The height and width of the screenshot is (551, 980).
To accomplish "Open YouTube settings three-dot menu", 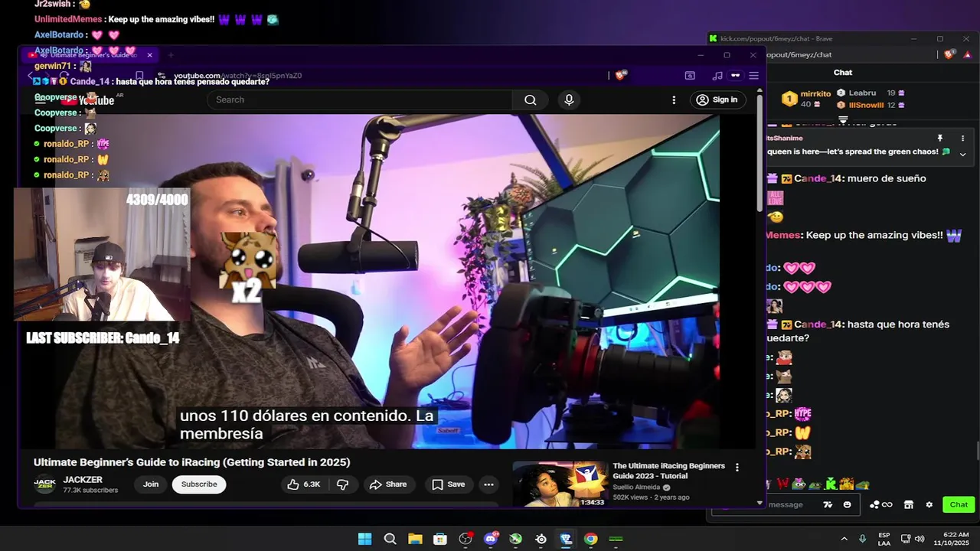I will pyautogui.click(x=674, y=99).
